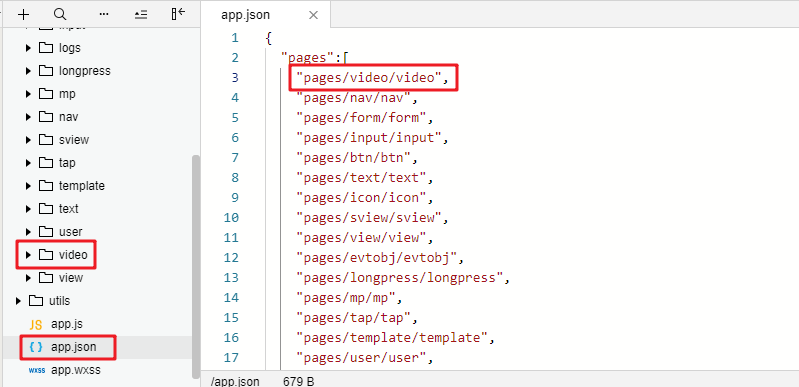Select the app.js JS file icon

click(36, 325)
